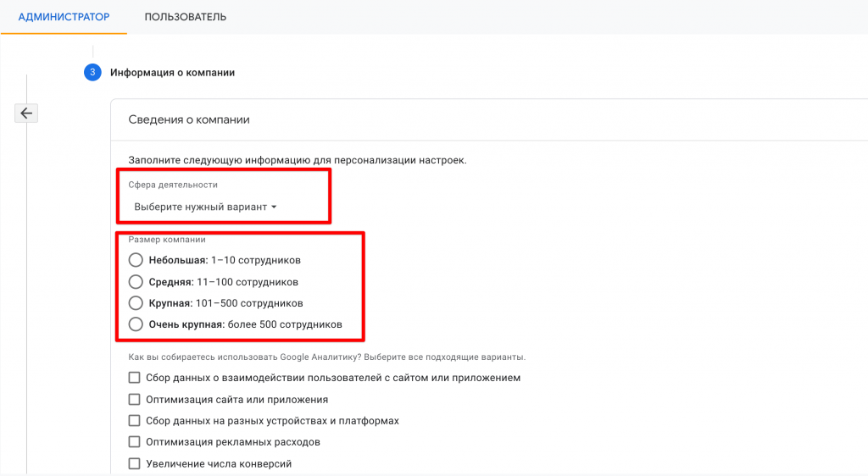Open the Сфера деятельности dropdown
The width and height of the screenshot is (868, 476).
pos(205,207)
